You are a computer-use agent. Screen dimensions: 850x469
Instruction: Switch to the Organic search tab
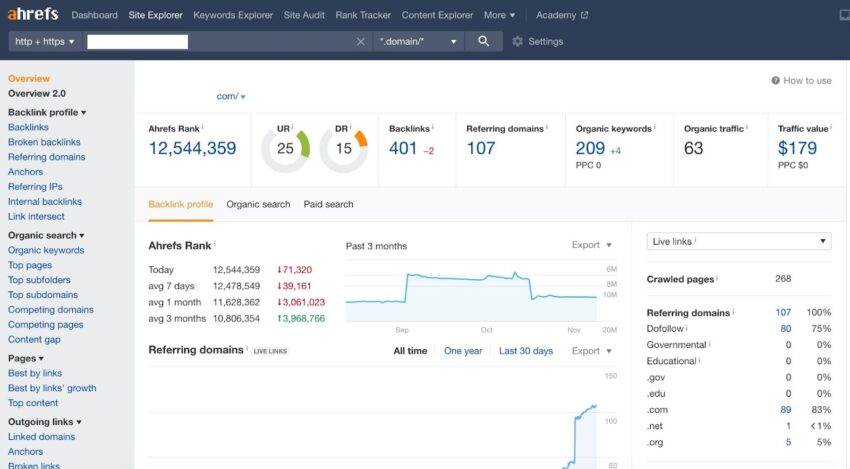[258, 204]
